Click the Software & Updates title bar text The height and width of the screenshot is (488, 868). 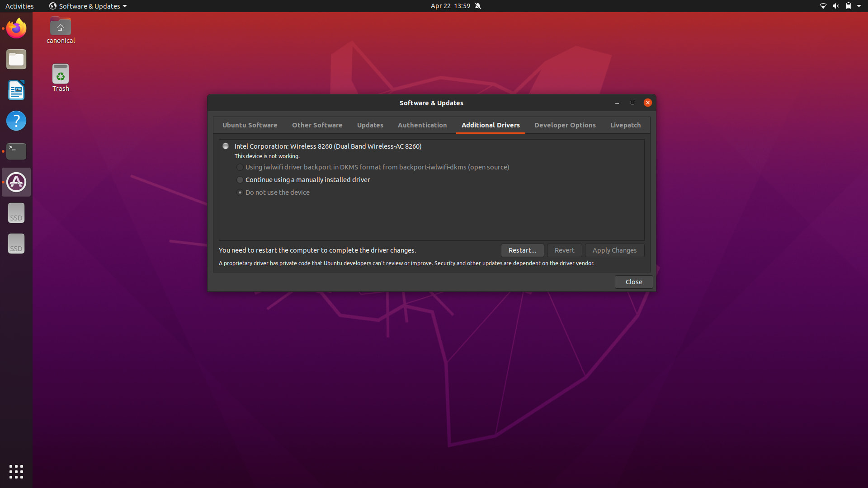[x=431, y=103]
